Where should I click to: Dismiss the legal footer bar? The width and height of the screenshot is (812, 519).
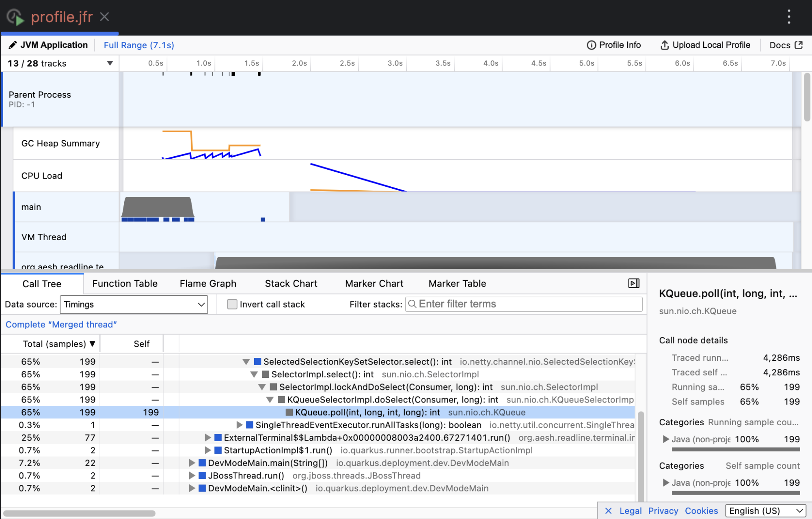point(608,510)
